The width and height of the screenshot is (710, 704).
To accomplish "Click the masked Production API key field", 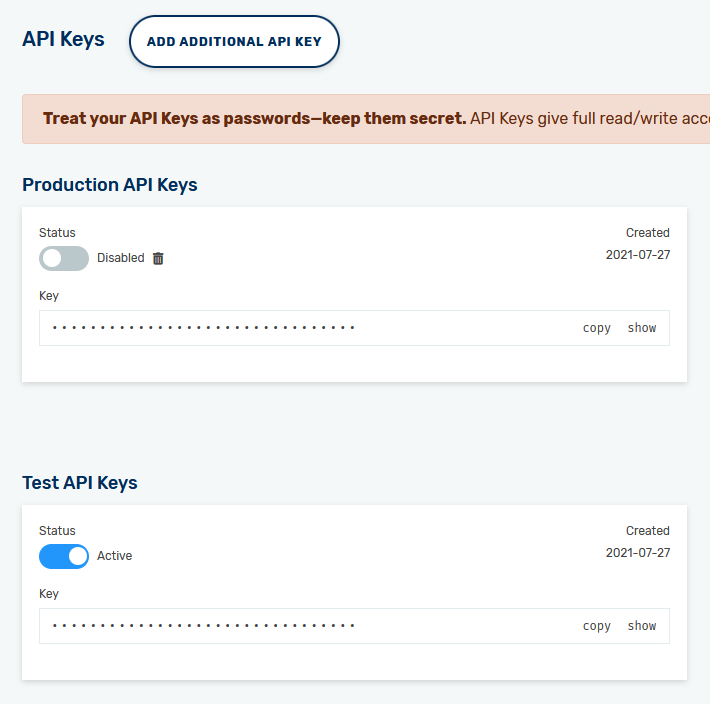I will 354,328.
